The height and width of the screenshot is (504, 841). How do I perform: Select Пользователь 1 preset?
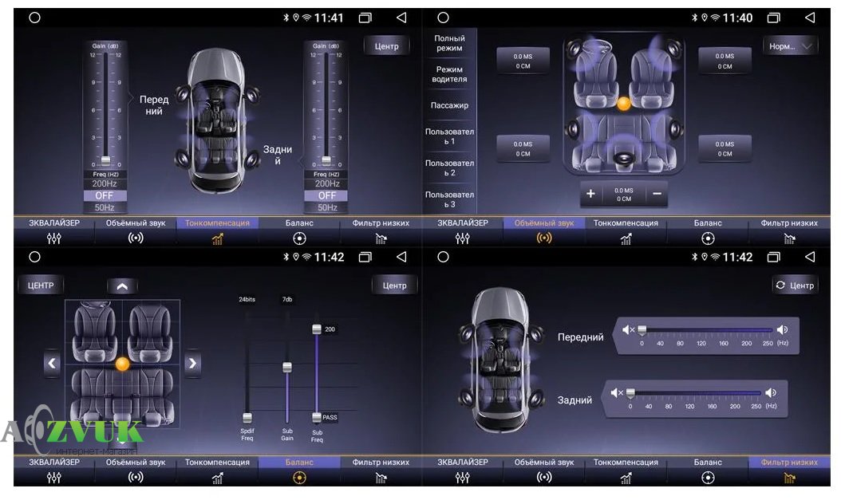[x=449, y=136]
